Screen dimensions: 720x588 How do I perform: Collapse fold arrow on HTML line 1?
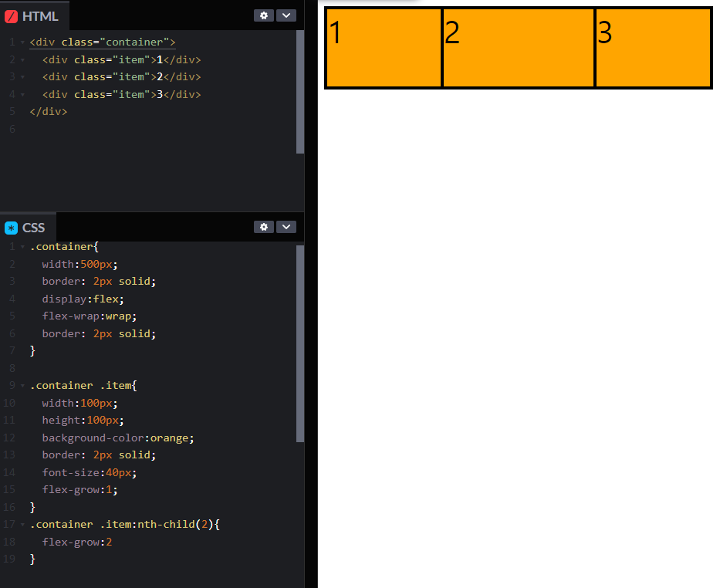pyautogui.click(x=22, y=42)
